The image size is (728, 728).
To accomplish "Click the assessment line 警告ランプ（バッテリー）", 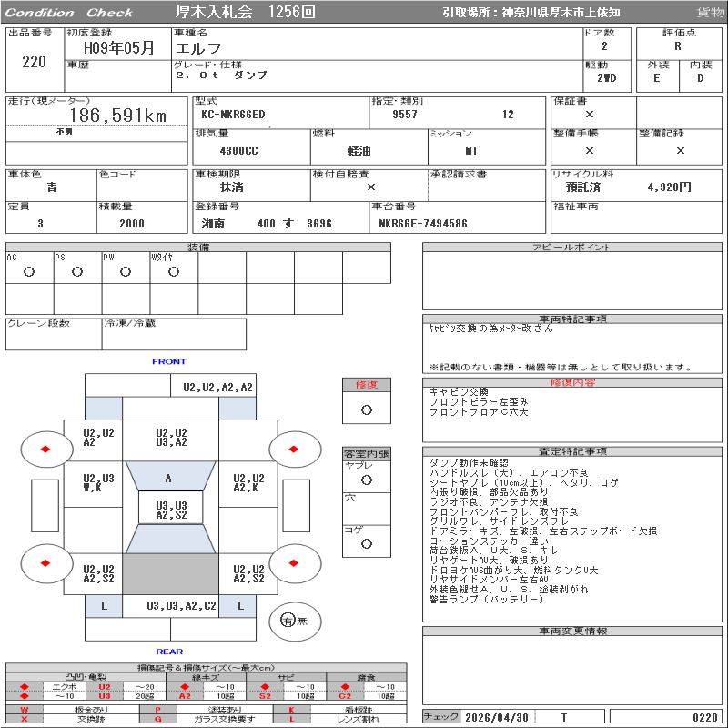I will click(486, 599).
